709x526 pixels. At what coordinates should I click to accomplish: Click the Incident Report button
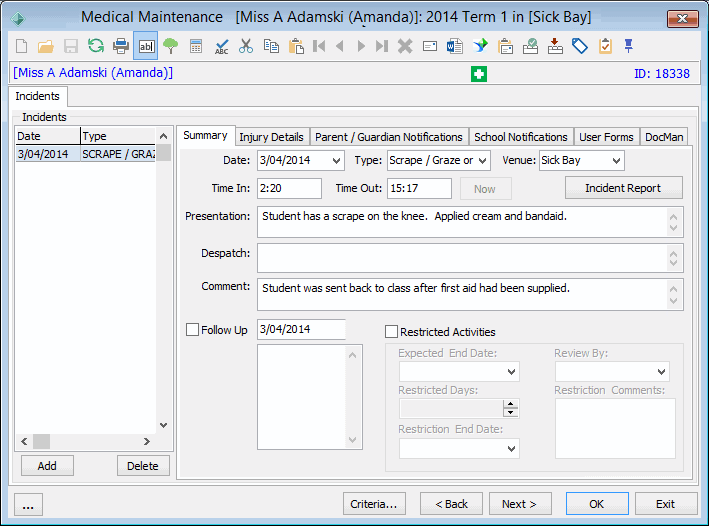624,188
